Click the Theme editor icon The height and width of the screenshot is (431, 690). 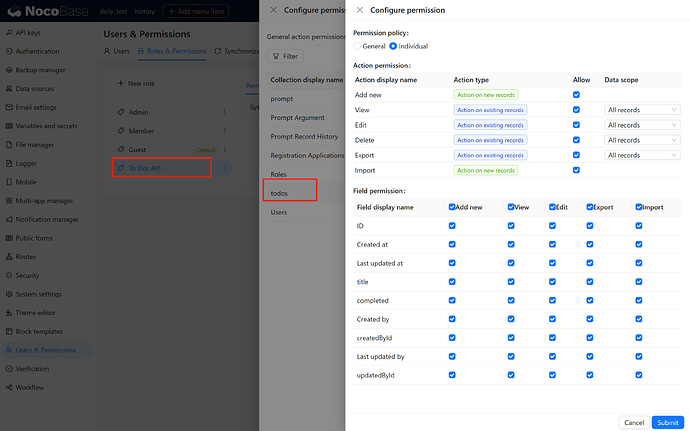pyautogui.click(x=9, y=313)
